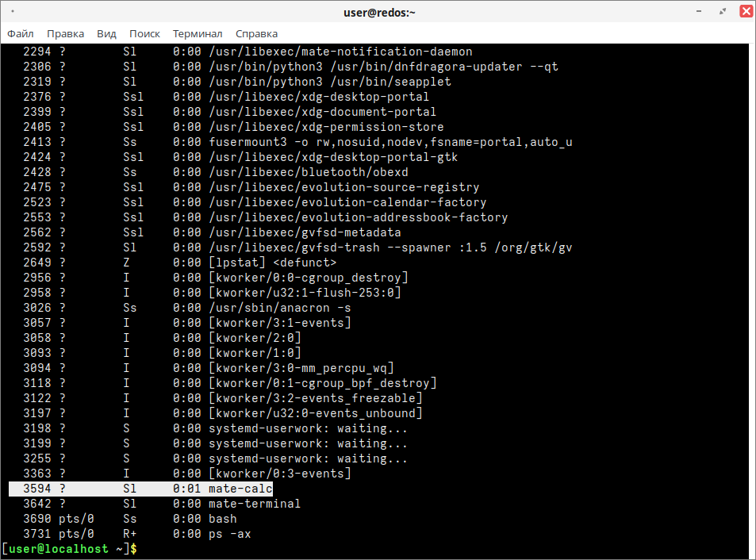756x560 pixels.
Task: Maximize the terminal window
Action: click(x=722, y=12)
